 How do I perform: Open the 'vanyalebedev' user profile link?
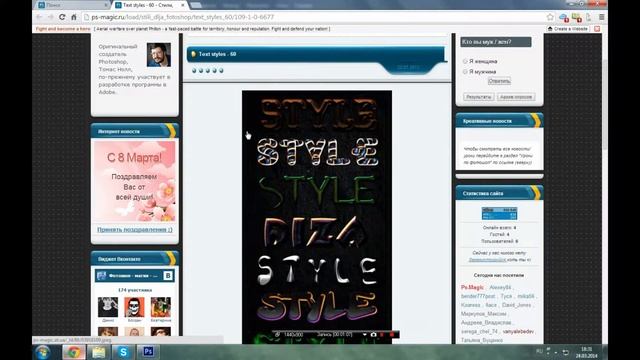[518, 331]
